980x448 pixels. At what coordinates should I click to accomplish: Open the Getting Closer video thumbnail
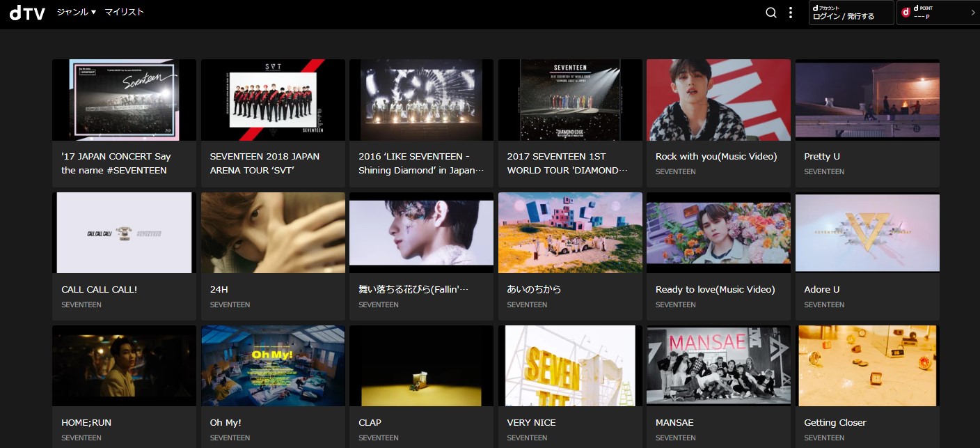pos(867,366)
